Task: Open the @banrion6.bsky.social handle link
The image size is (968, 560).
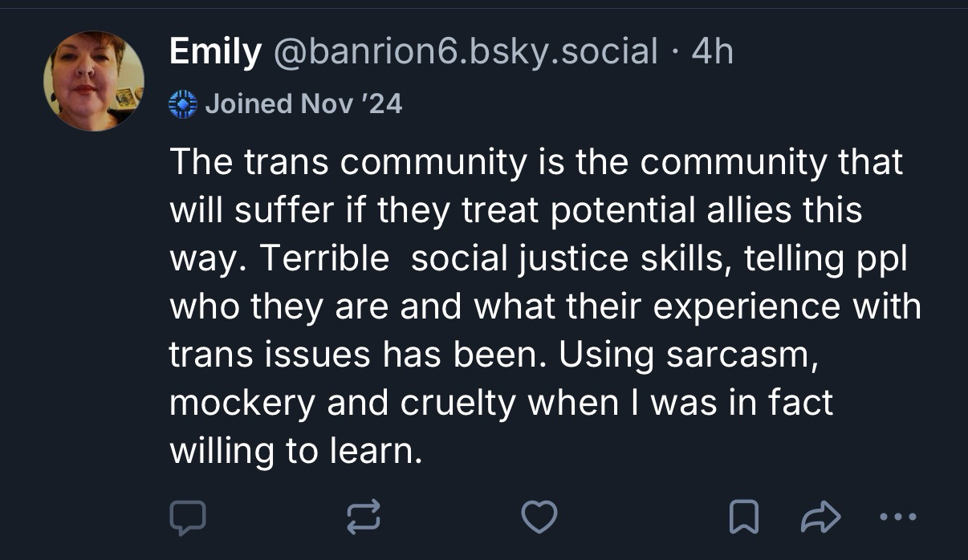Action: pos(466,53)
